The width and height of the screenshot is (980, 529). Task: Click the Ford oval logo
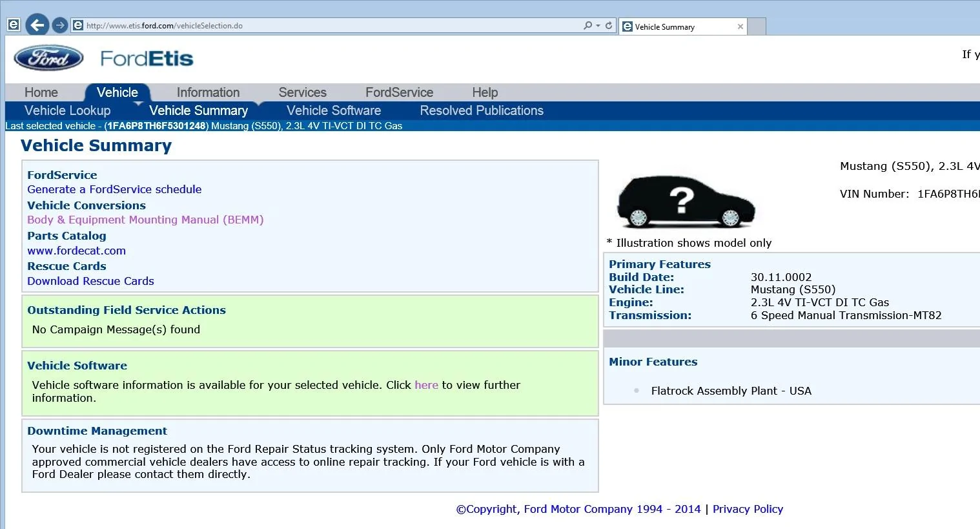[x=48, y=58]
